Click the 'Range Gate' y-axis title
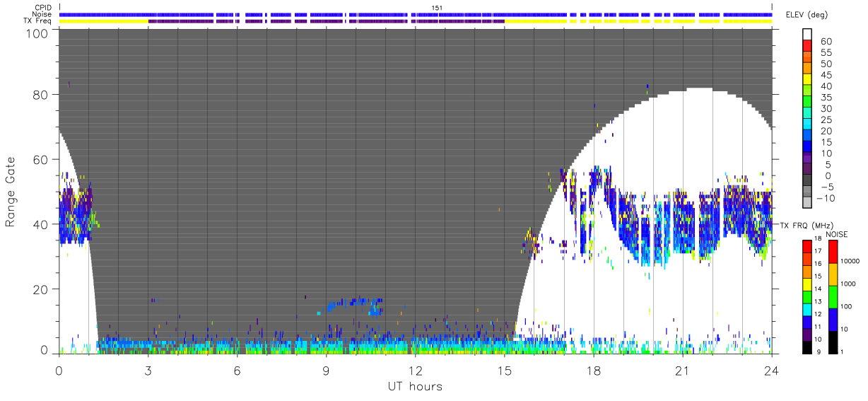 coord(11,192)
